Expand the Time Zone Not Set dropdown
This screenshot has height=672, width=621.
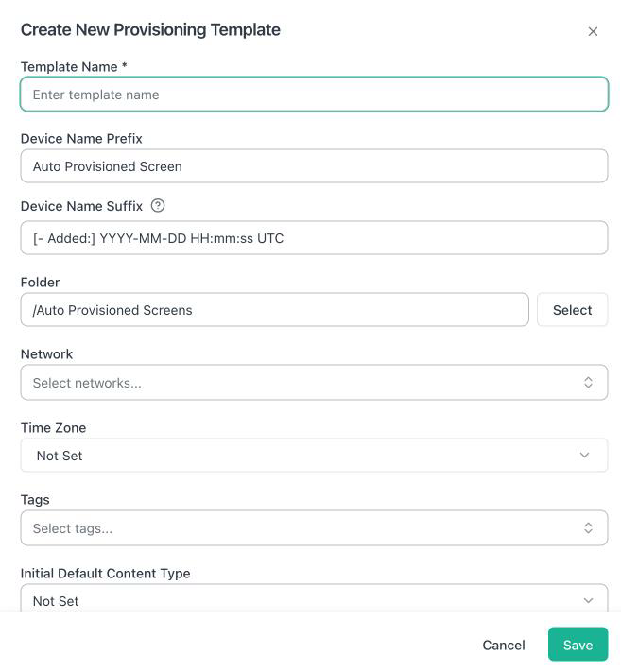click(314, 456)
